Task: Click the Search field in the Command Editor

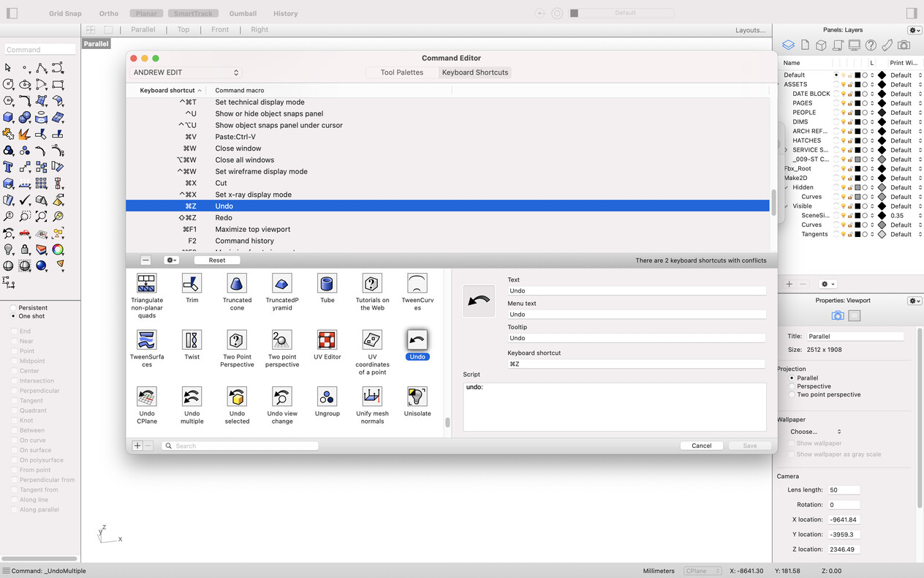Action: coord(240,445)
